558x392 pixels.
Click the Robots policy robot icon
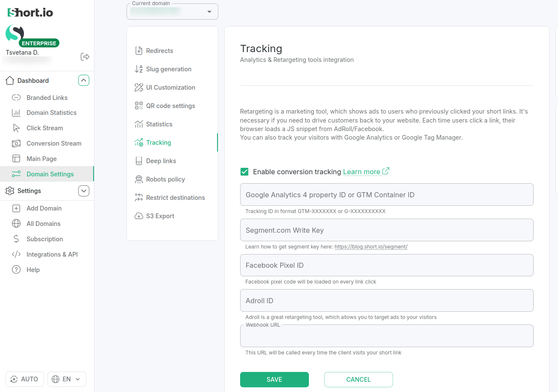tap(139, 179)
